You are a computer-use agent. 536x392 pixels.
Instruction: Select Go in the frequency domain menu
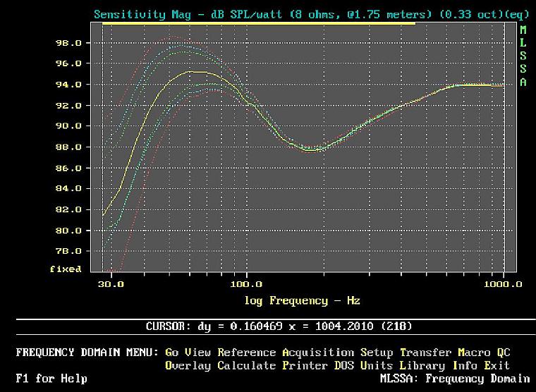pyautogui.click(x=171, y=353)
